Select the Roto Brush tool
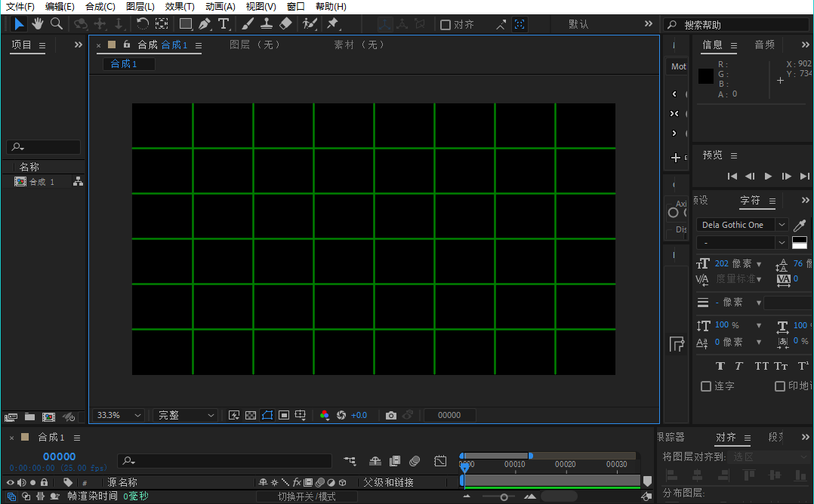The height and width of the screenshot is (504, 814). (310, 24)
